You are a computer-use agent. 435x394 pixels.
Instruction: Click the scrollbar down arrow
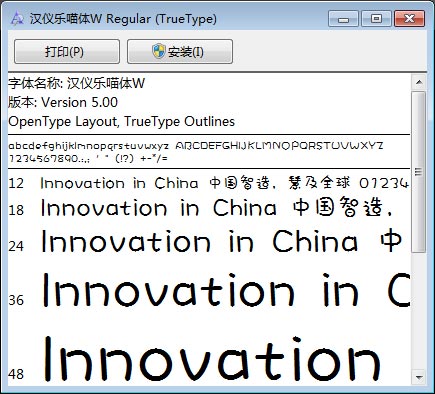click(419, 378)
